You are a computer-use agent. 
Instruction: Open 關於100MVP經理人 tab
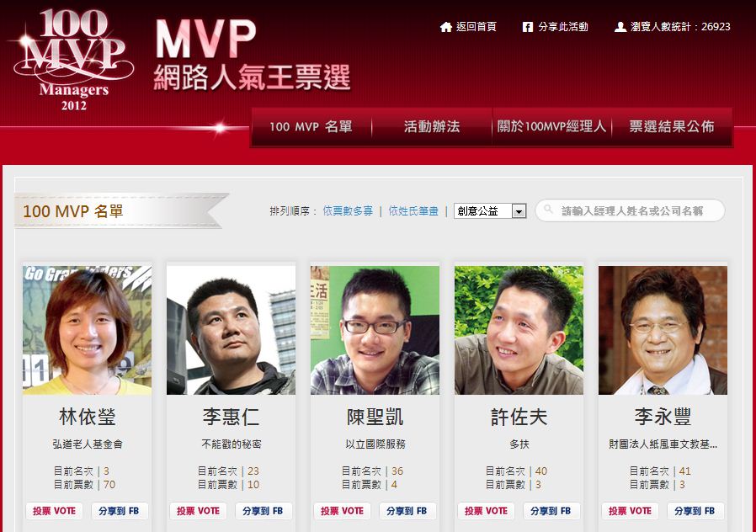point(551,127)
